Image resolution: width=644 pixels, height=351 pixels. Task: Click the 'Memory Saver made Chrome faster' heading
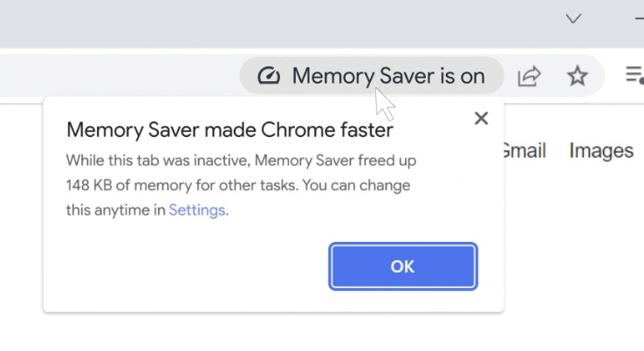(230, 130)
